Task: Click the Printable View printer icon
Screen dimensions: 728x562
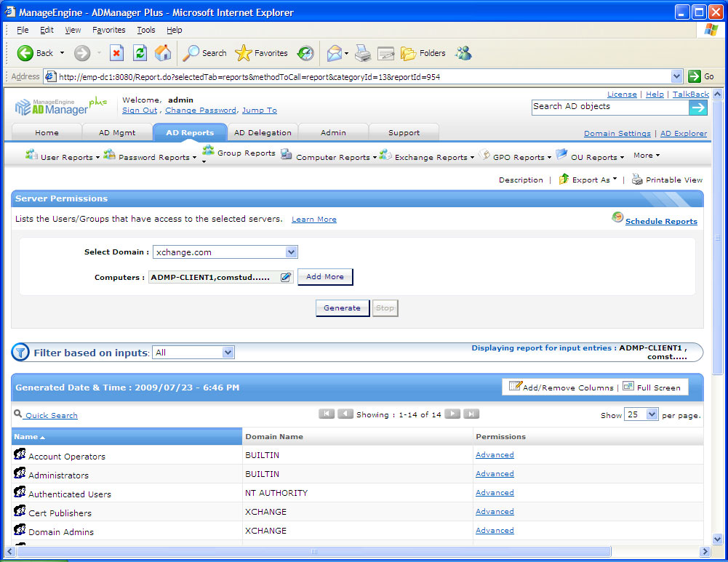Action: pos(637,179)
